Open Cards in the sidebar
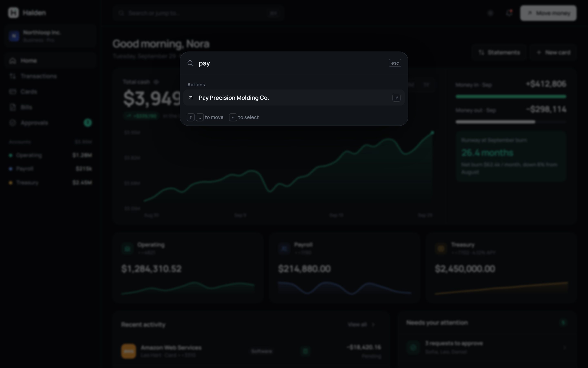The image size is (588, 368). coord(51,92)
